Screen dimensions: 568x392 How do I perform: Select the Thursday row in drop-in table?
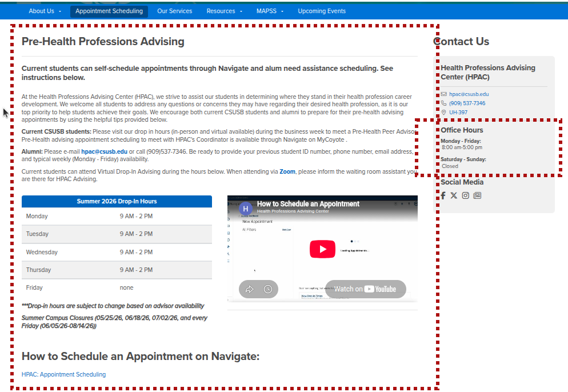117,270
